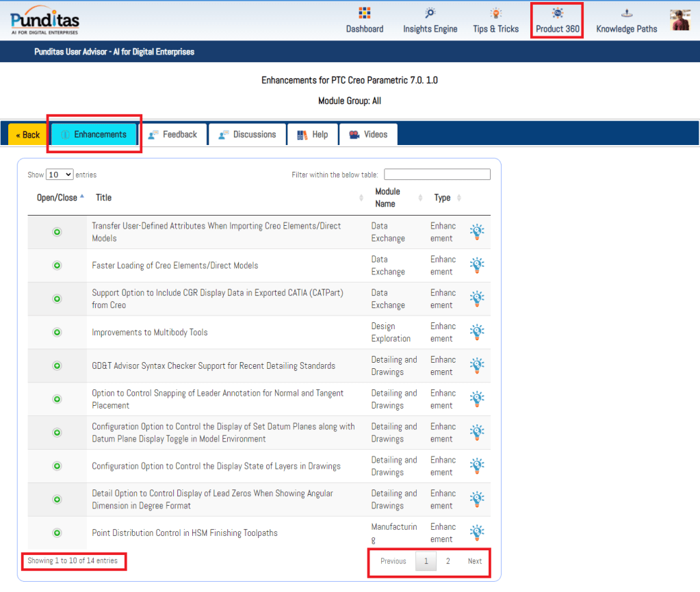Click the lightbulb icon for Faster Loading row
This screenshot has width=700, height=592.
click(x=477, y=266)
